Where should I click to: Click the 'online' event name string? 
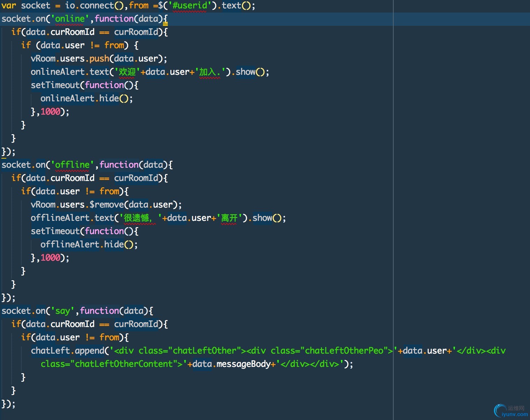pos(70,19)
